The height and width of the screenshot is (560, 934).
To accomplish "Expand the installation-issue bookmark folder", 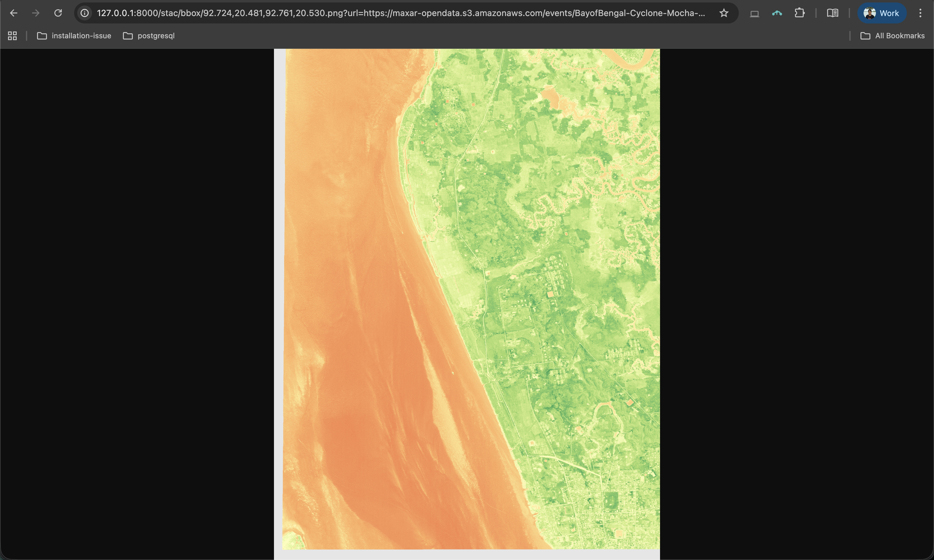I will [74, 36].
